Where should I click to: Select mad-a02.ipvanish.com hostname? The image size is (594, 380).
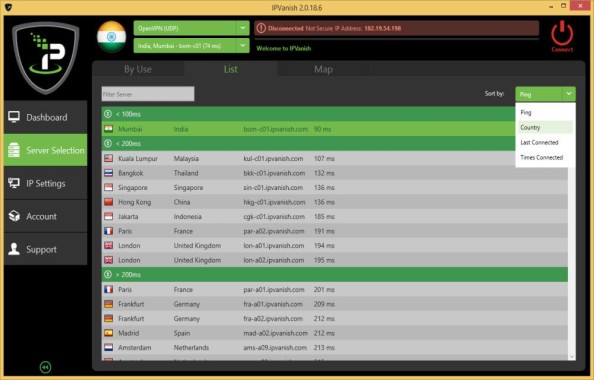pyautogui.click(x=275, y=333)
